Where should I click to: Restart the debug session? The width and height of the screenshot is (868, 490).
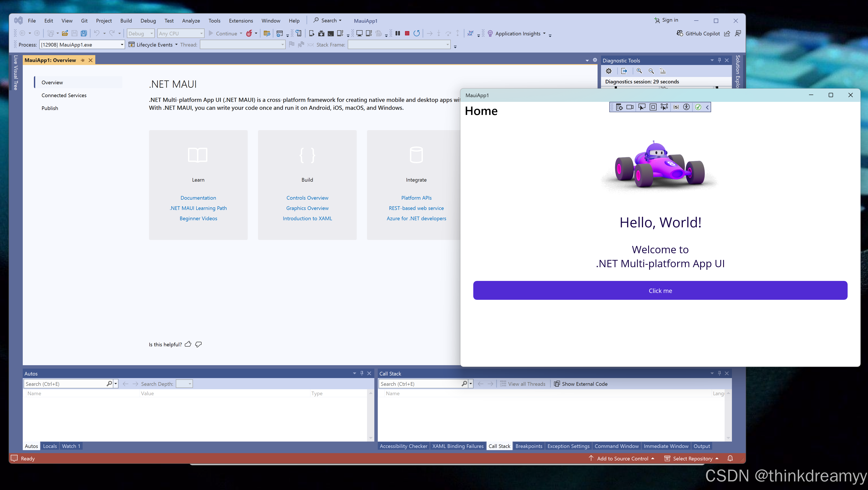416,33
